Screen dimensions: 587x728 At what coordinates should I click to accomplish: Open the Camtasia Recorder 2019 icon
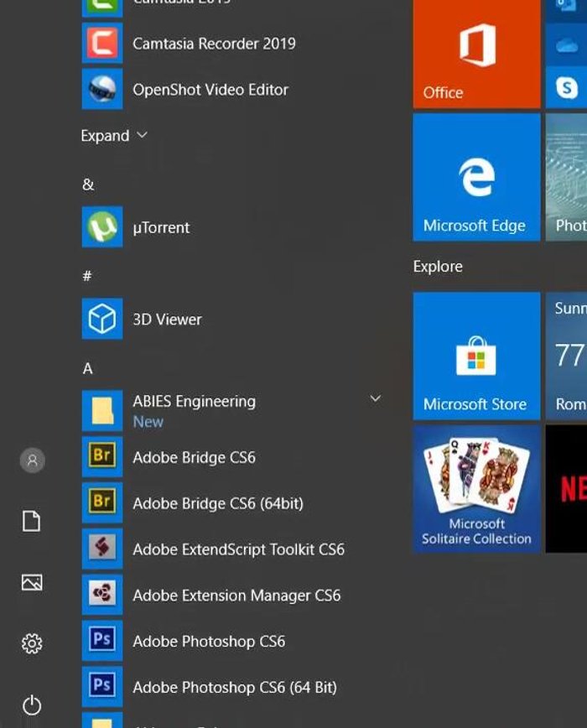[x=102, y=44]
